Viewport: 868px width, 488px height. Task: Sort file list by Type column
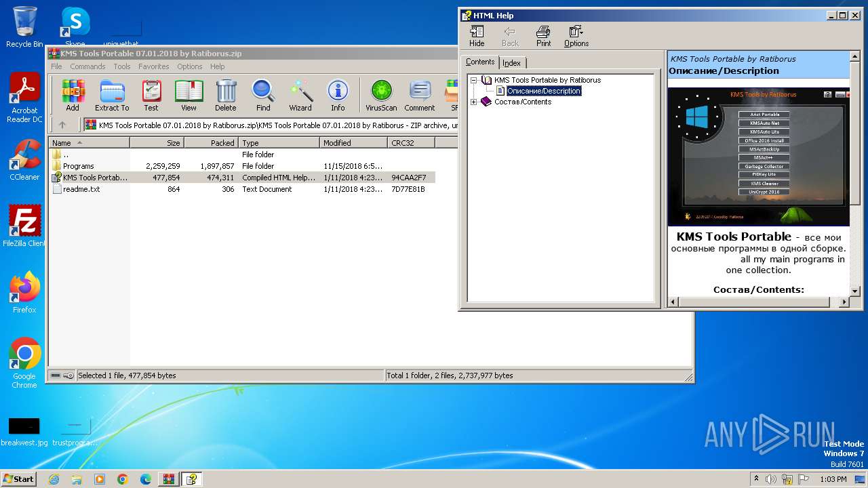[x=279, y=143]
